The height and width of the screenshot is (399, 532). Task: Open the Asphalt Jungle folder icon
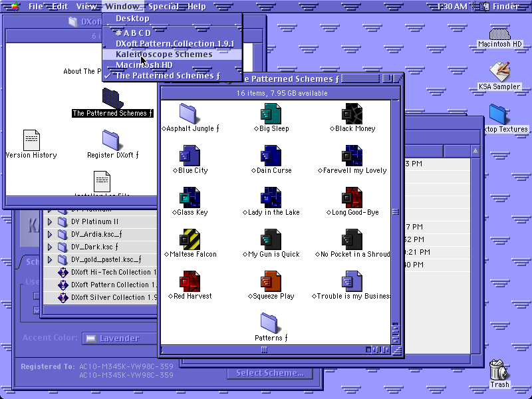(189, 114)
